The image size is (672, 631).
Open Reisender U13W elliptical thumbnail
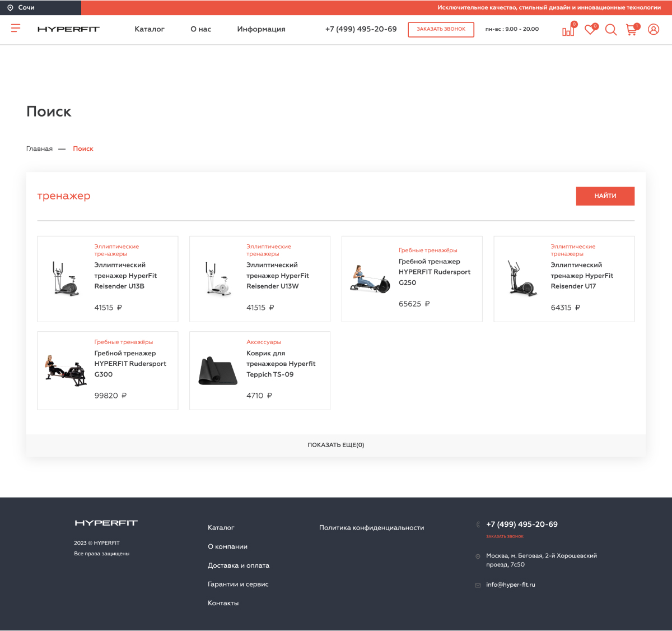(218, 279)
